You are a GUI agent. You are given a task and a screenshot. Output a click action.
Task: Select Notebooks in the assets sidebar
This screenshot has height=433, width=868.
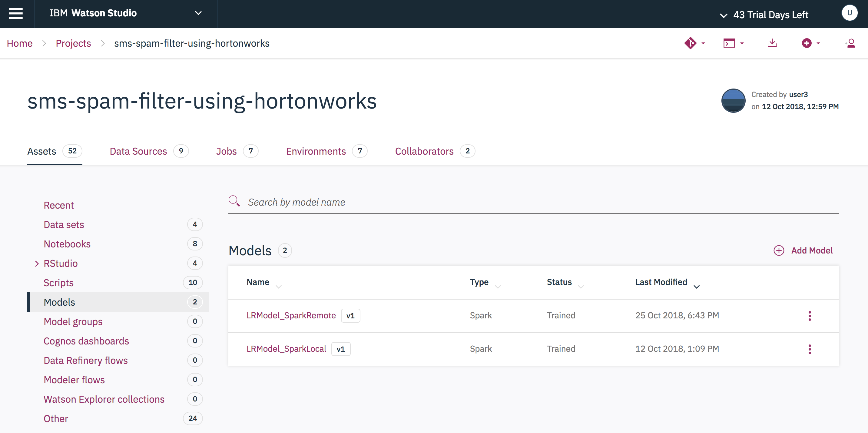[x=67, y=244]
